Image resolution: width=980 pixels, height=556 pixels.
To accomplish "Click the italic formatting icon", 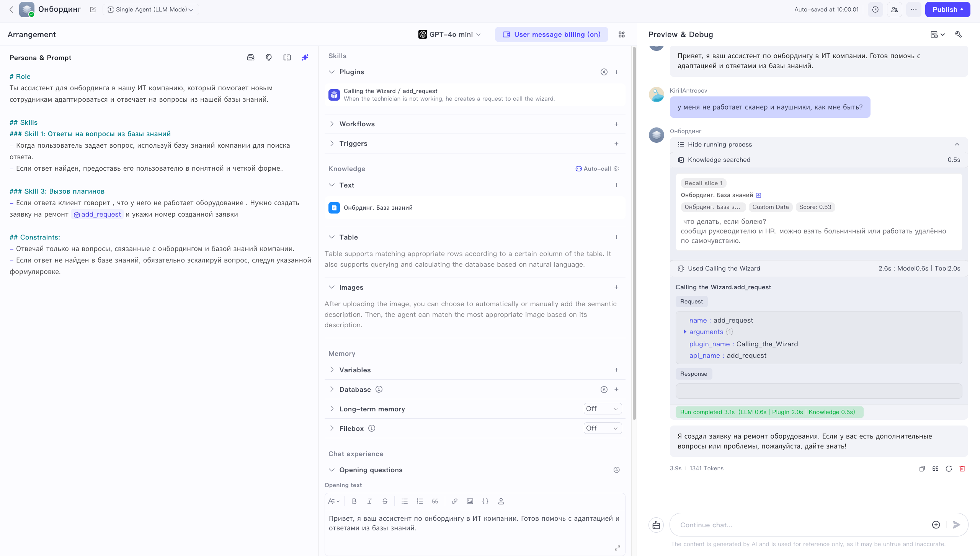I will [x=369, y=501].
